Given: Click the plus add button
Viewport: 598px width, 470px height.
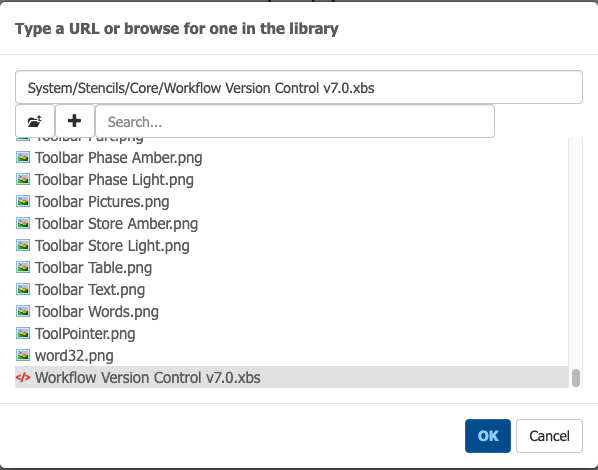Looking at the screenshot, I should 74,121.
